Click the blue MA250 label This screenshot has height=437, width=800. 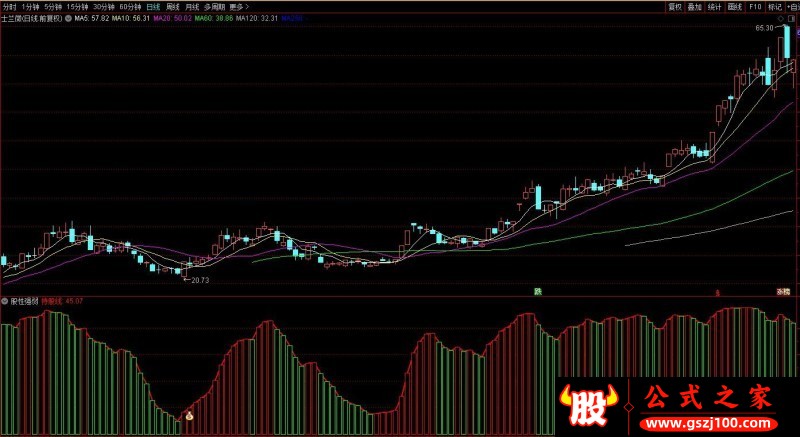click(x=292, y=18)
